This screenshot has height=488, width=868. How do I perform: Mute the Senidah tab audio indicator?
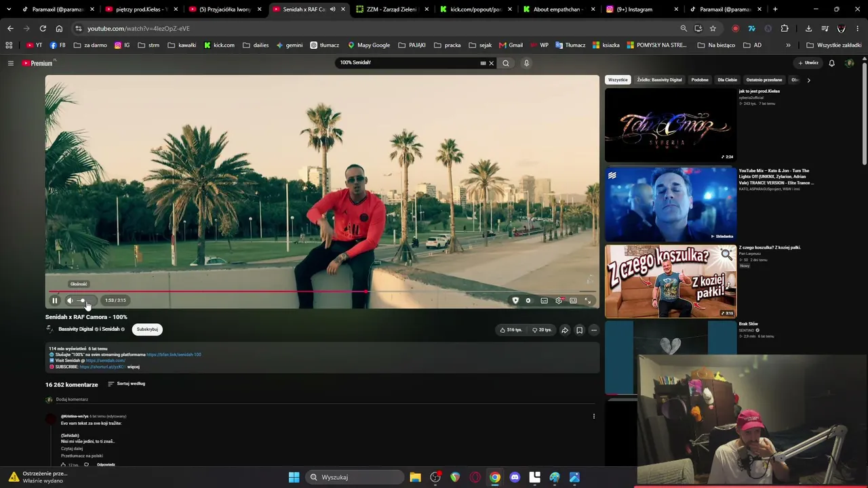(x=332, y=9)
